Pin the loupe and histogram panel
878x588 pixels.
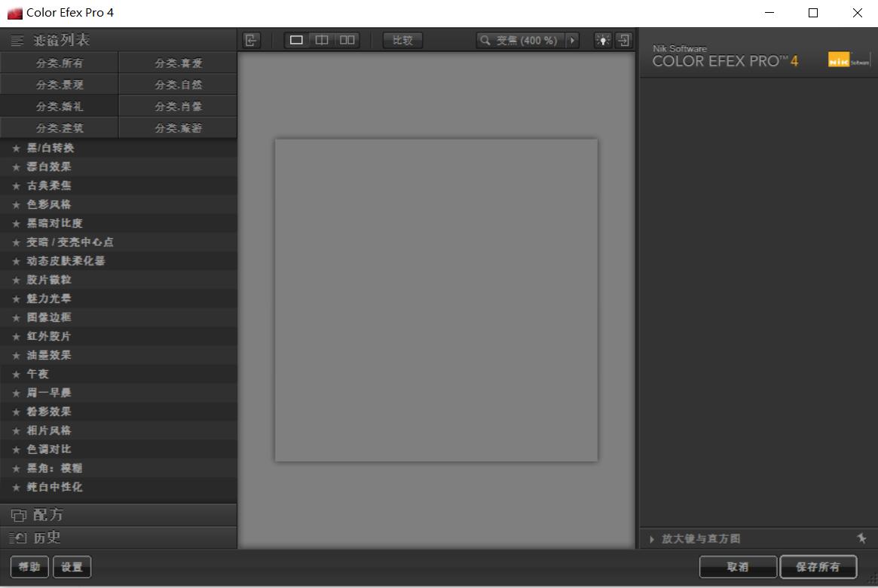(861, 538)
